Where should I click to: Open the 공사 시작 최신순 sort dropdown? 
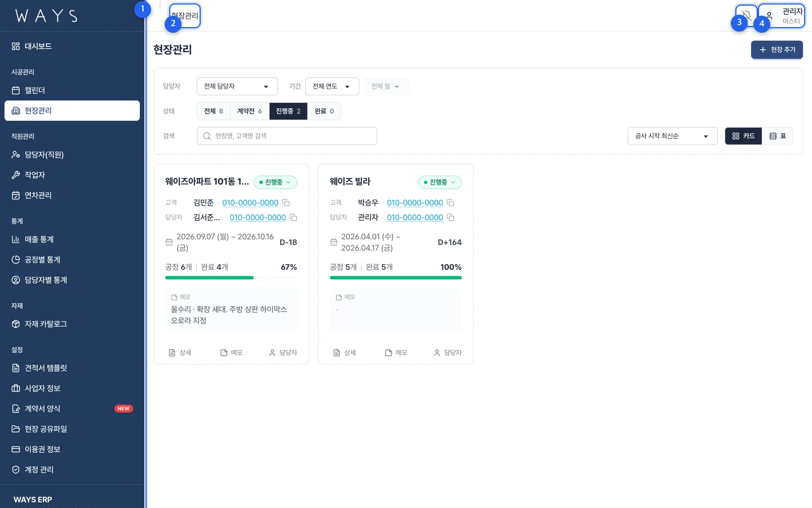pyautogui.click(x=673, y=136)
